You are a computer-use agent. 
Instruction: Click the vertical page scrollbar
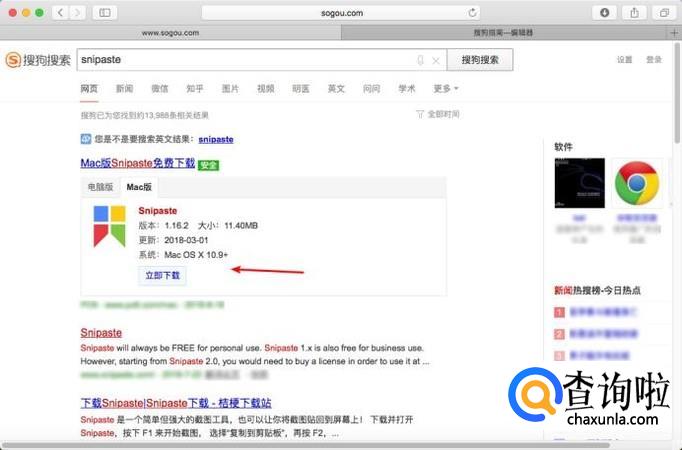point(677,93)
